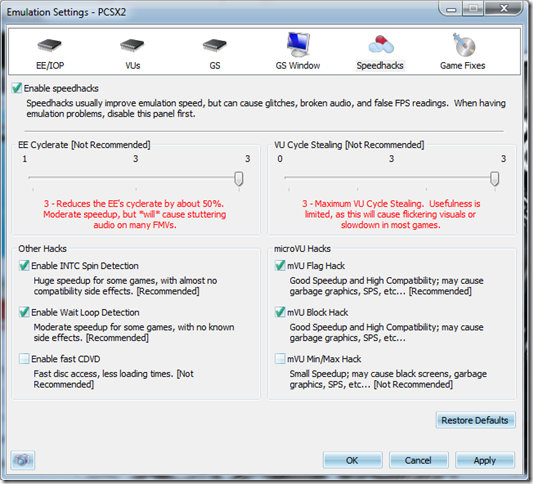
Task: Enable the mVU Min/Max Hack checkbox
Action: [x=280, y=359]
